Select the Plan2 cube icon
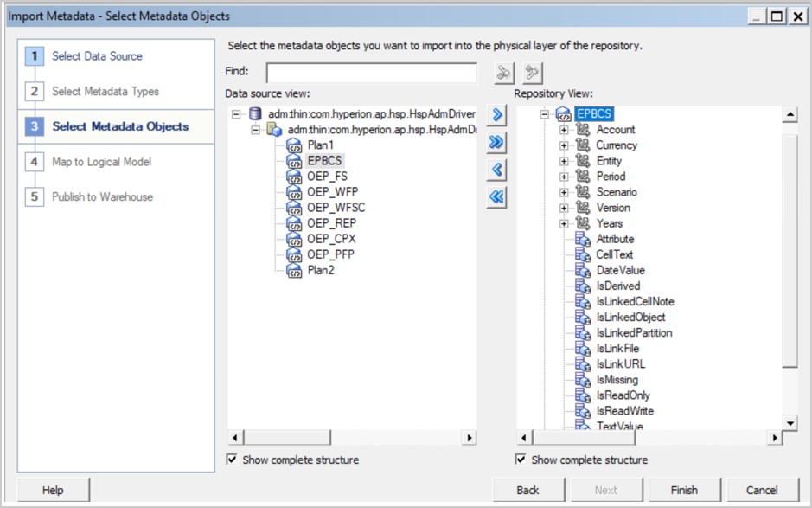 [x=294, y=270]
